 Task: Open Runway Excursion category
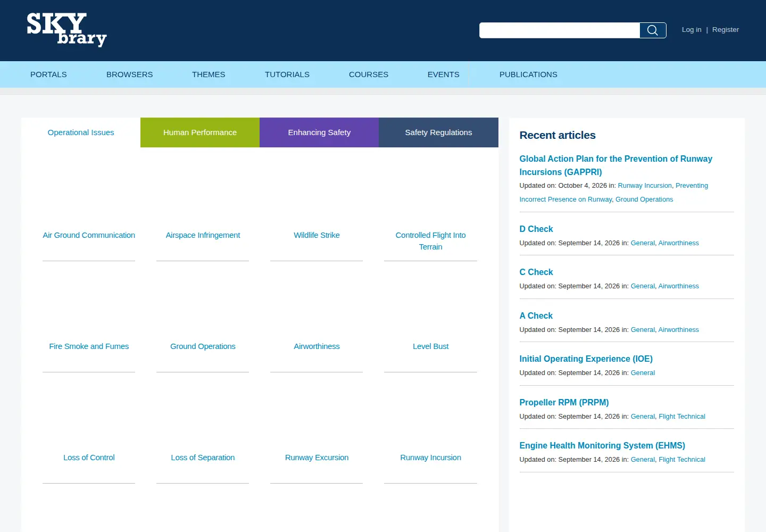tap(317, 458)
